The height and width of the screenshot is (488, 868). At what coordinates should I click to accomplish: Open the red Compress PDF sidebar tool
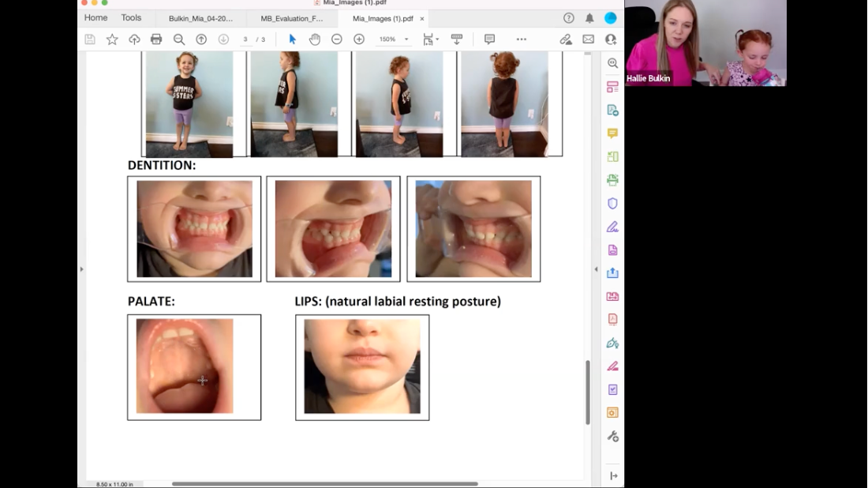pyautogui.click(x=613, y=320)
